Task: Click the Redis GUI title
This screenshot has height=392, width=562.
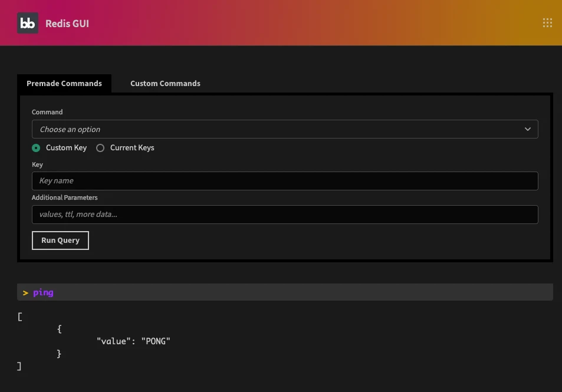Action: [67, 24]
